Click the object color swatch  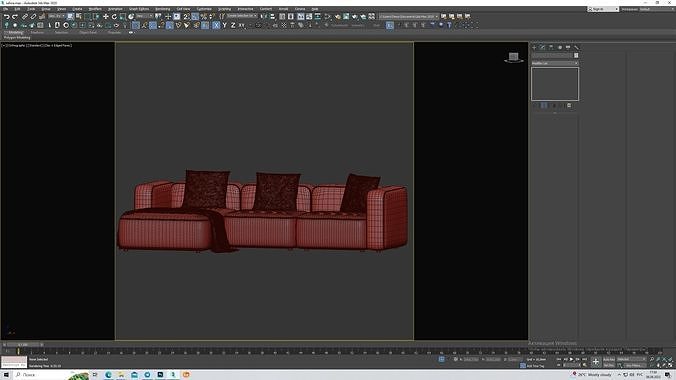(x=576, y=55)
